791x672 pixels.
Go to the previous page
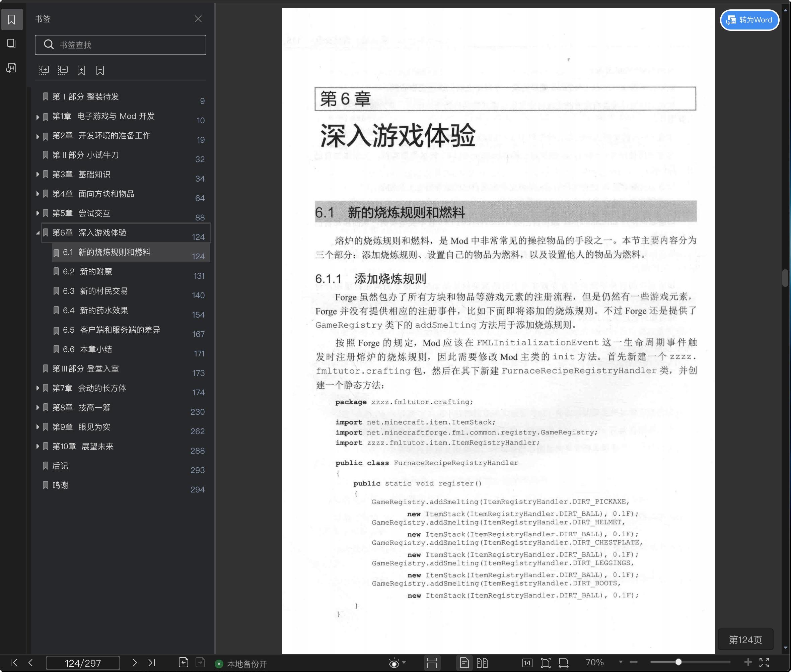point(31,663)
